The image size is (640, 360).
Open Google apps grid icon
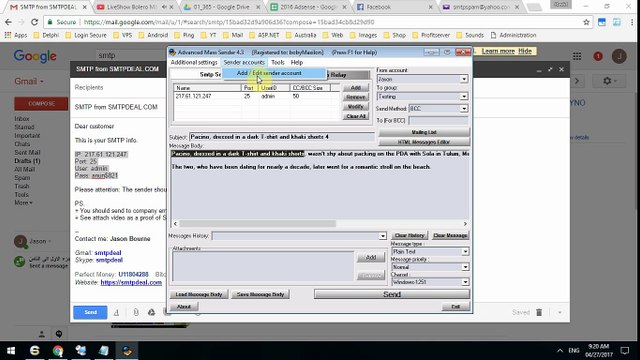tap(577, 56)
